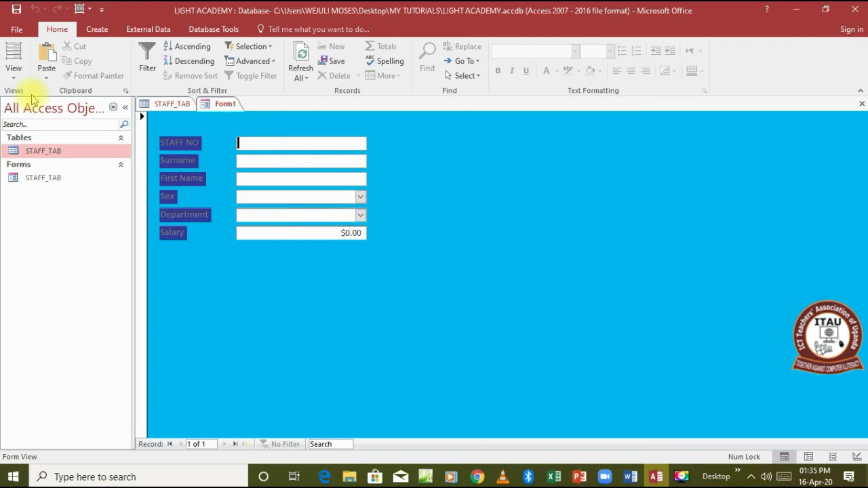The height and width of the screenshot is (488, 868).
Task: Go to the last record
Action: (235, 444)
